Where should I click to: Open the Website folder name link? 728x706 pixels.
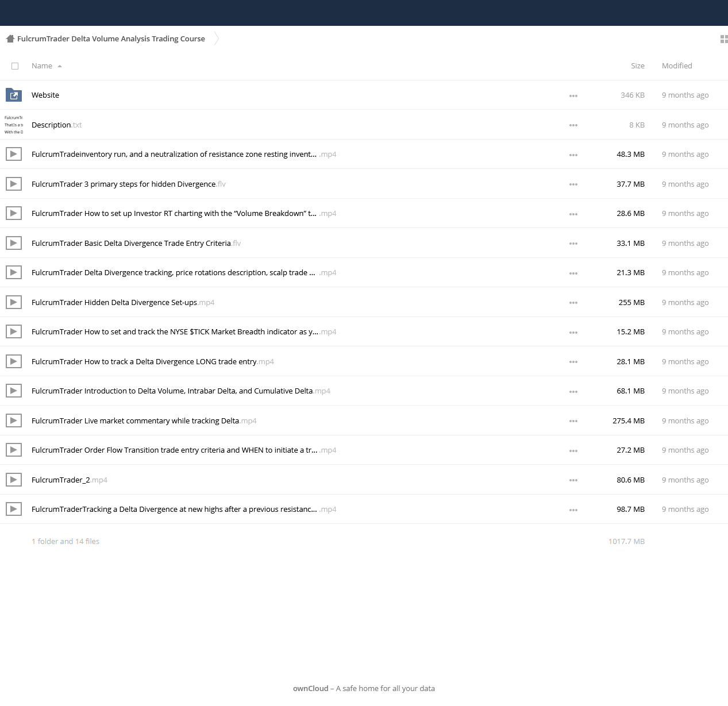[45, 95]
